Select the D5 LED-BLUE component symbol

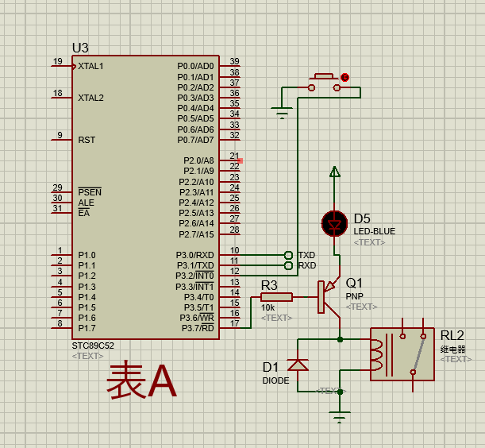tap(334, 223)
